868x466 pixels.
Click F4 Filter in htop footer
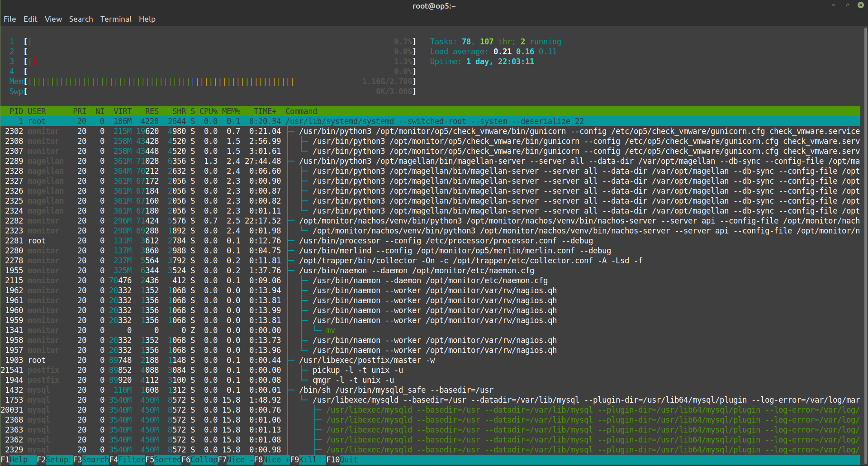[x=127, y=460]
